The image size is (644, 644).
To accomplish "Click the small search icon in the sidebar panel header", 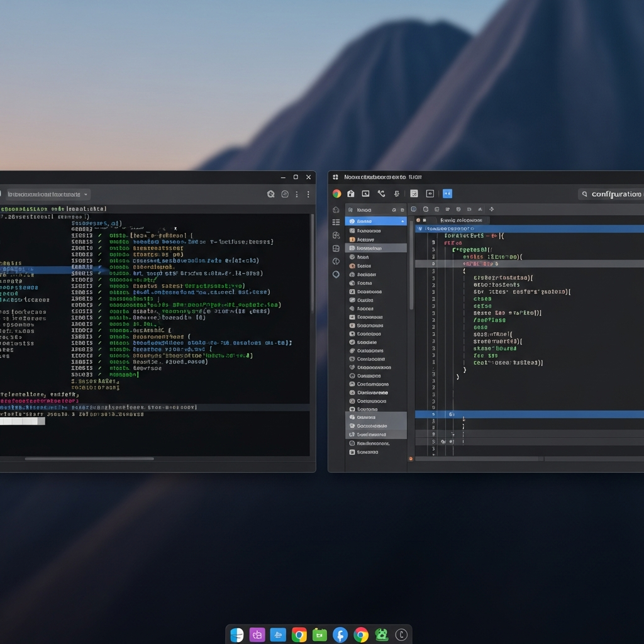I will point(394,210).
